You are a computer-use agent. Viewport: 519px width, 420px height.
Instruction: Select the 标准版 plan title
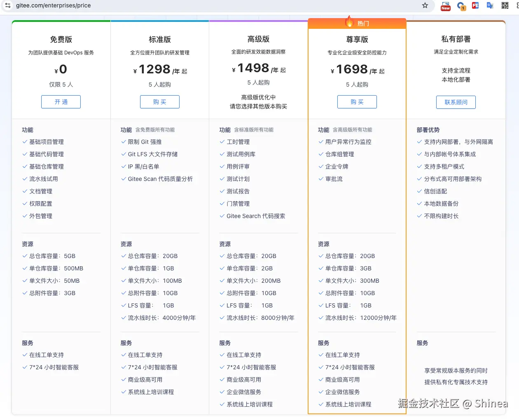[160, 40]
